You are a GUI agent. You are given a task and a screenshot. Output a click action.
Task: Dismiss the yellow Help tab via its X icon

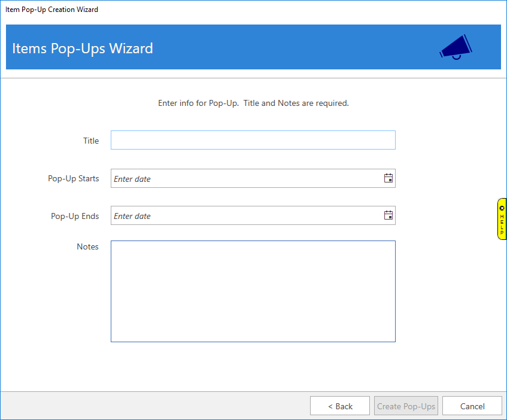pos(502,208)
